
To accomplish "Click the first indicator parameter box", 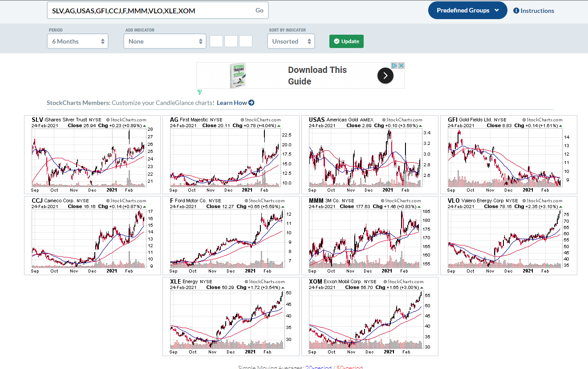I will point(216,41).
